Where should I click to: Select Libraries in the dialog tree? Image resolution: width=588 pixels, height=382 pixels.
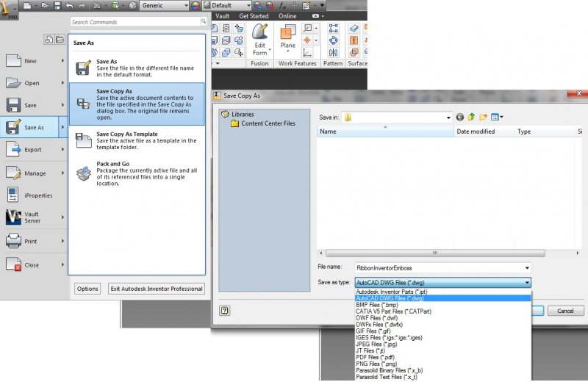point(243,114)
